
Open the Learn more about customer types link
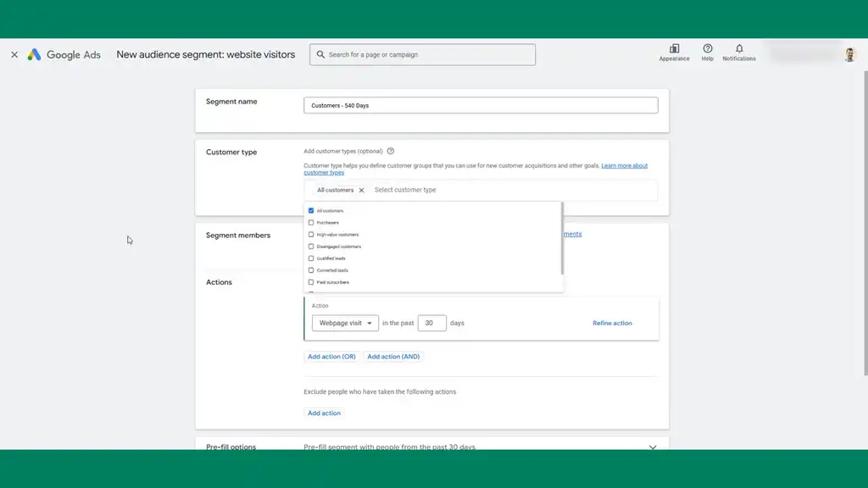pos(625,165)
